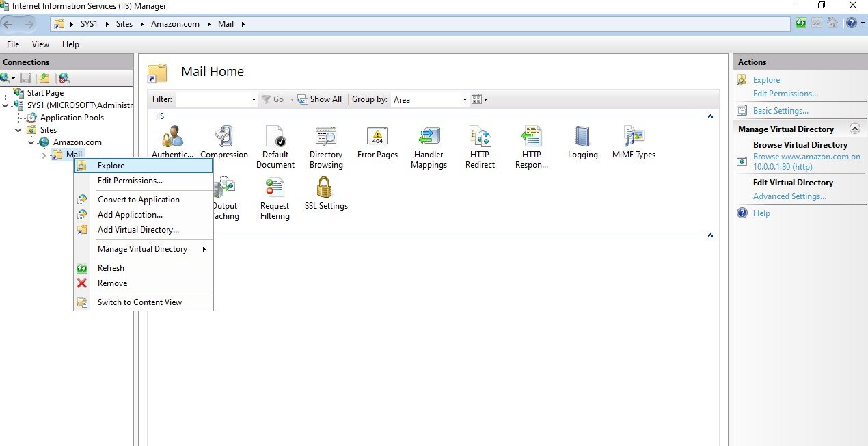Open HTTP Redirect feature

480,147
